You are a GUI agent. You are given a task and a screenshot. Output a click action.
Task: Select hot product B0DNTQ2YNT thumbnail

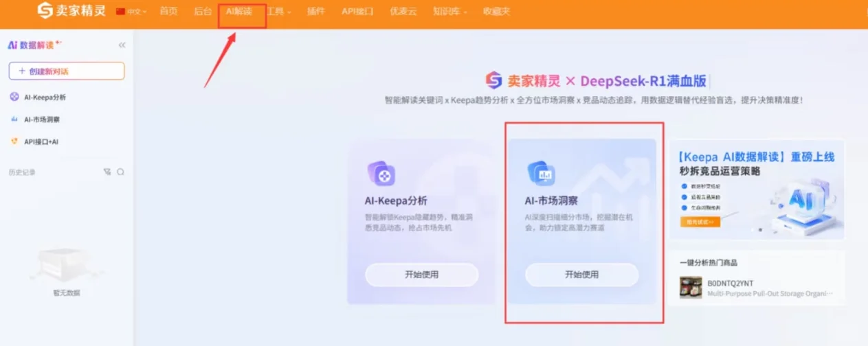click(690, 287)
